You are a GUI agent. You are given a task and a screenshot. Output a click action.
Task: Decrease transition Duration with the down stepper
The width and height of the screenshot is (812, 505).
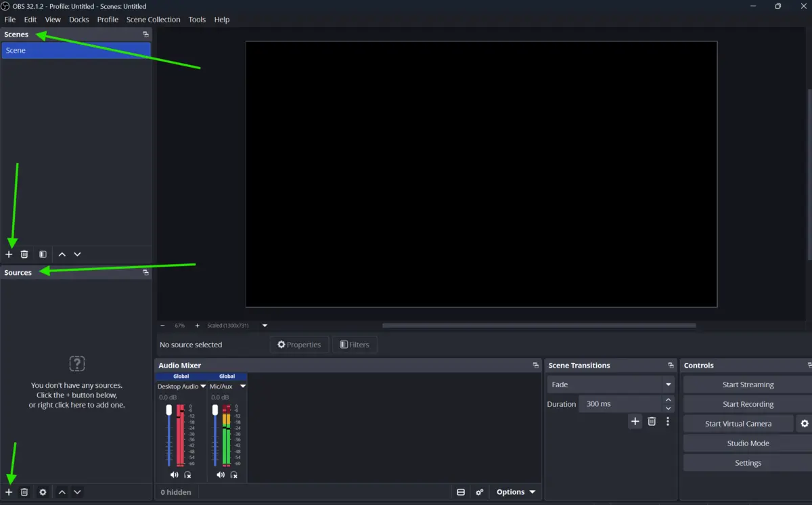pos(669,408)
